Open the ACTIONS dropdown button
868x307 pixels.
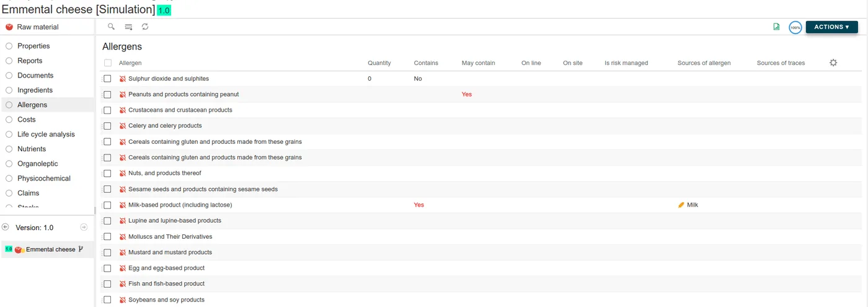pos(831,27)
